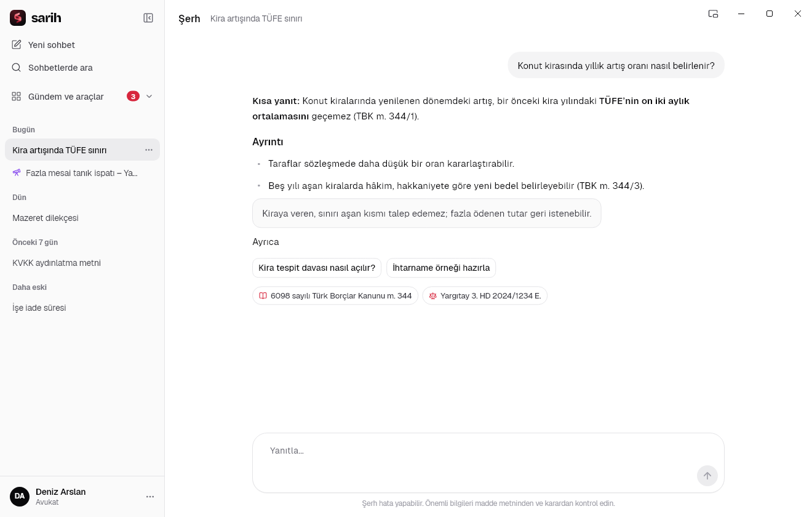Click the Yeni sohbet compose icon
The width and height of the screenshot is (812, 517).
(17, 45)
